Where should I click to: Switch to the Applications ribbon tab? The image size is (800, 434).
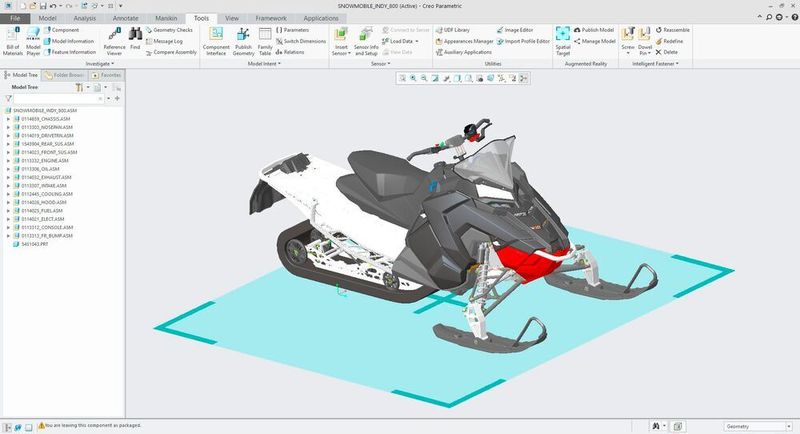(321, 18)
